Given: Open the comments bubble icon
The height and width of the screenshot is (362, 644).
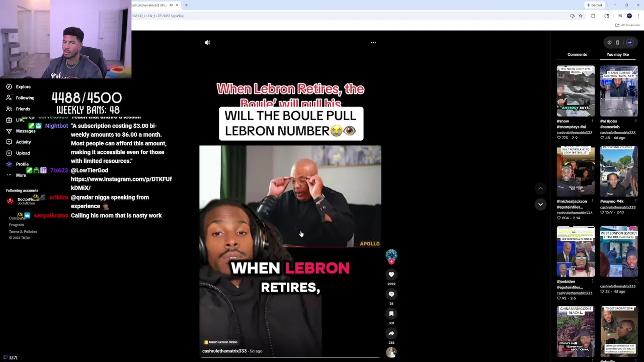Looking at the screenshot, I should point(391,294).
